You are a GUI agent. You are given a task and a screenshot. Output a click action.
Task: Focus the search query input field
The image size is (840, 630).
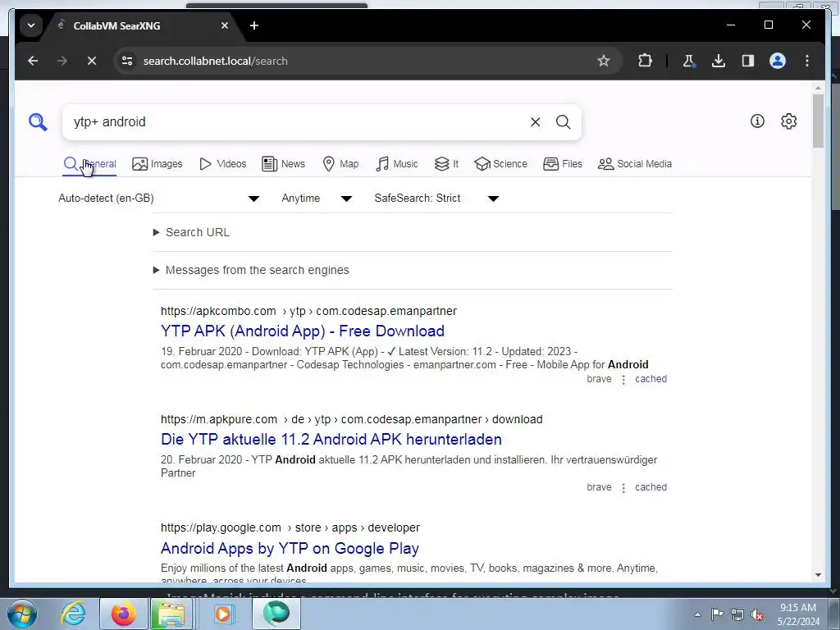click(x=294, y=122)
